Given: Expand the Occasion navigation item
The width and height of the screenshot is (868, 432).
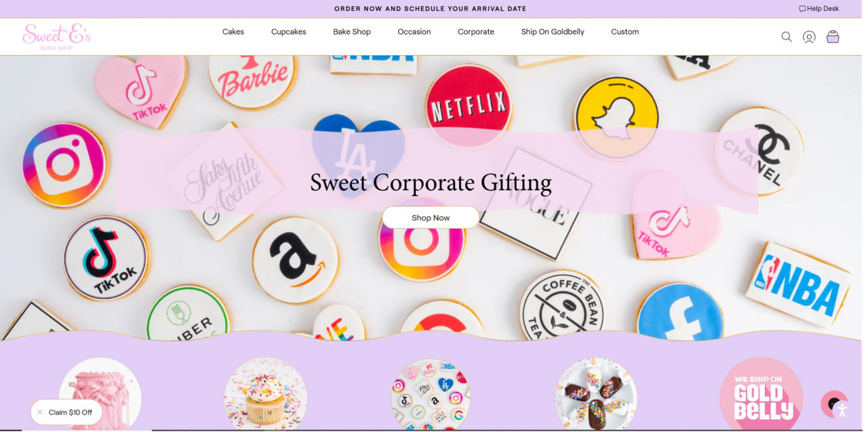Looking at the screenshot, I should tap(414, 32).
